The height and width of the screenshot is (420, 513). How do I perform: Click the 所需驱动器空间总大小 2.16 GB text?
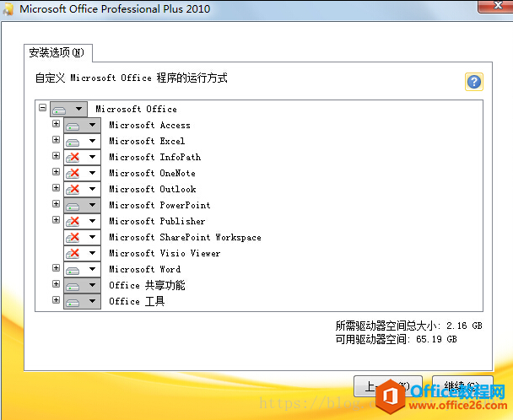pyautogui.click(x=408, y=326)
